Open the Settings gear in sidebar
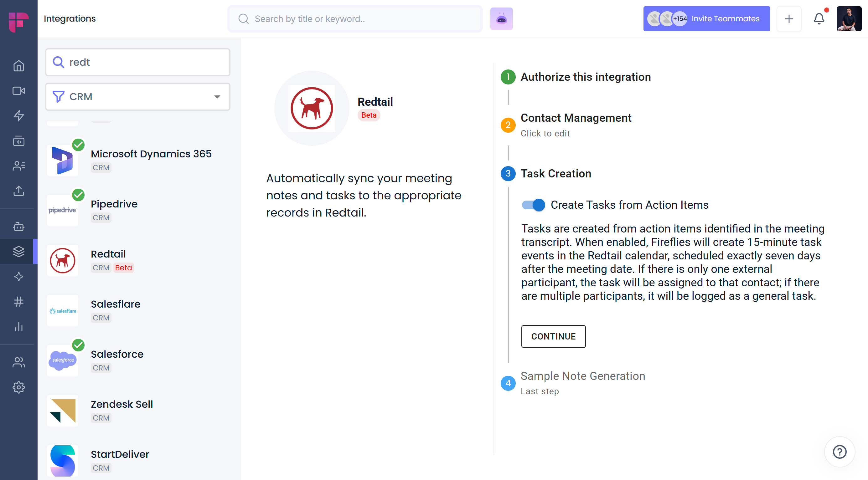 tap(18, 387)
